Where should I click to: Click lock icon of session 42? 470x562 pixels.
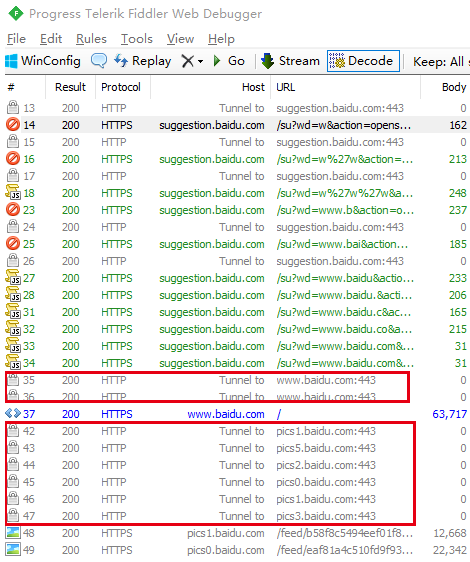[13, 430]
